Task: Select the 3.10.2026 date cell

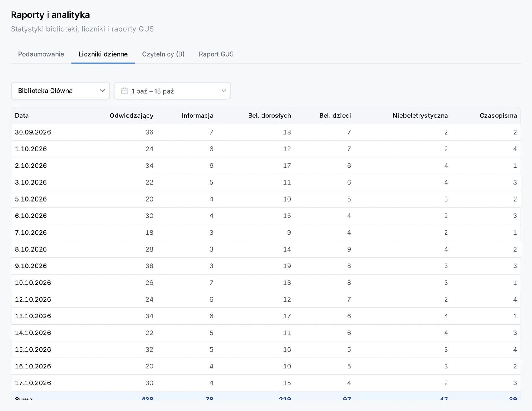Action: 31,182
